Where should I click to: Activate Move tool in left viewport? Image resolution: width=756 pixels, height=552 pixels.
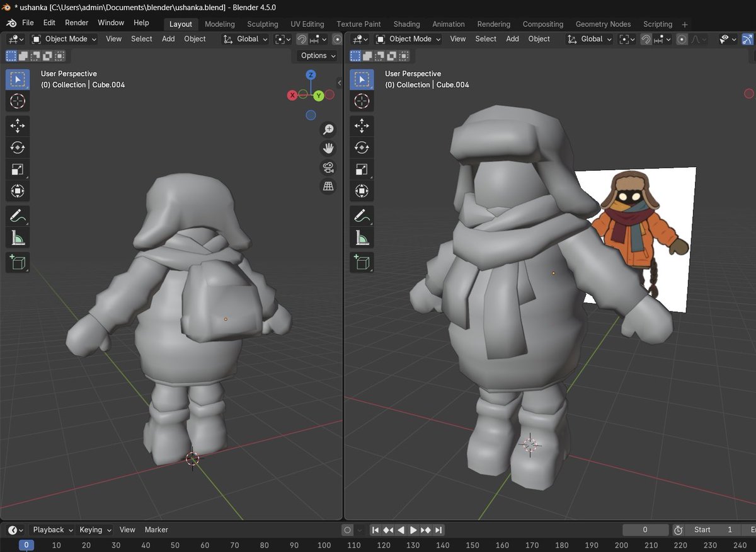pos(18,126)
